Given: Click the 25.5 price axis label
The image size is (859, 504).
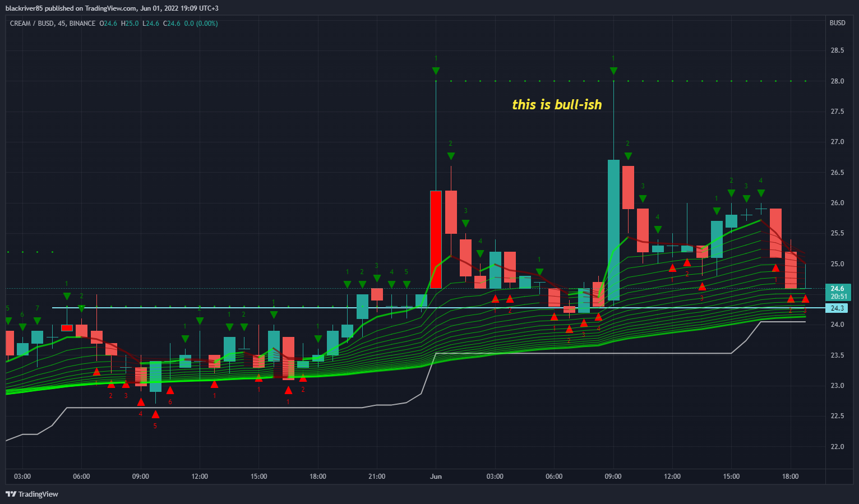Looking at the screenshot, I should (837, 233).
